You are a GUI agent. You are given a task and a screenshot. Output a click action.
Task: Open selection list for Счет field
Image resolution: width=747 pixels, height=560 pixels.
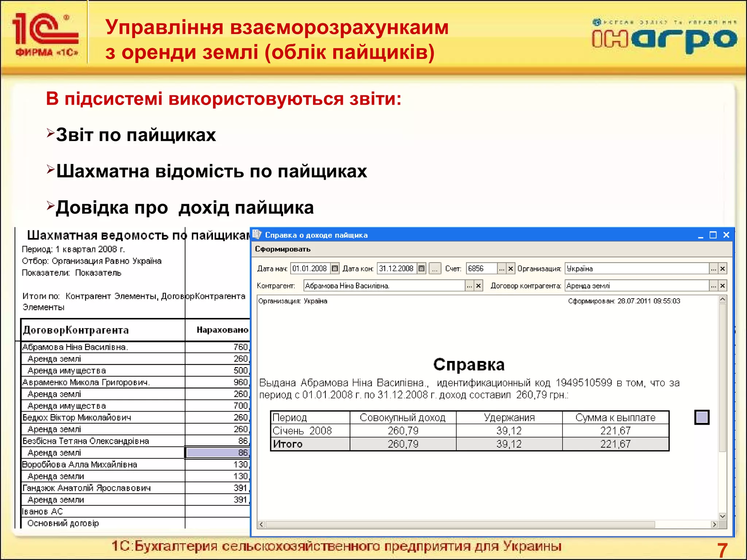pos(502,269)
